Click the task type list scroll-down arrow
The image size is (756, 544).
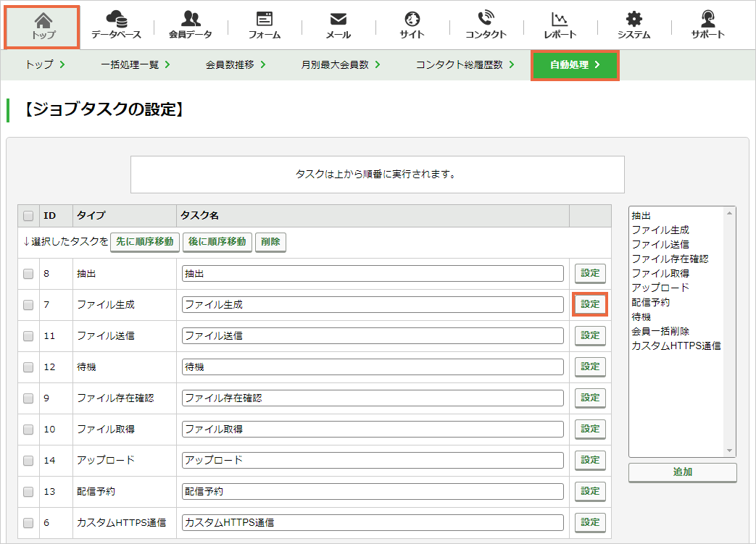[x=729, y=451]
